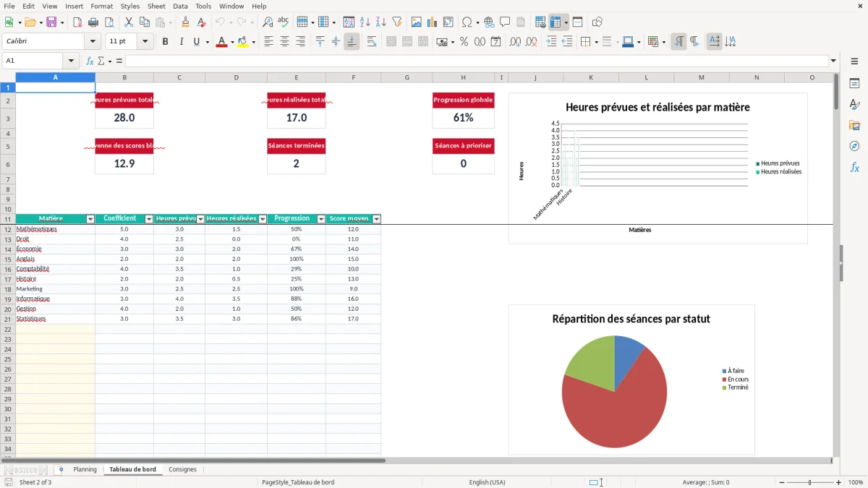Open the Score moyen filter dropdown

coord(376,219)
